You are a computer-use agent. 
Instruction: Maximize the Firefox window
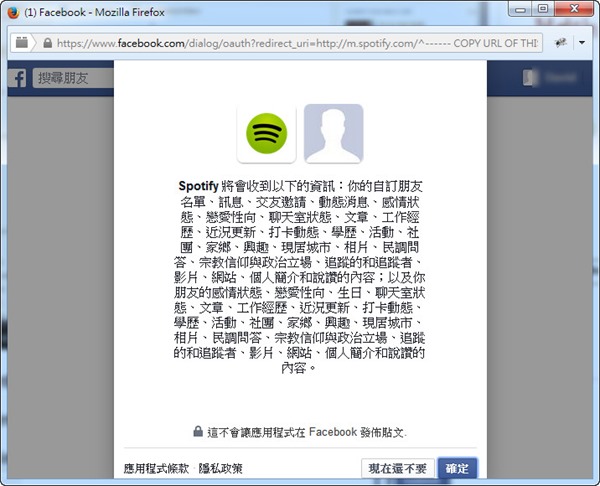[x=543, y=9]
